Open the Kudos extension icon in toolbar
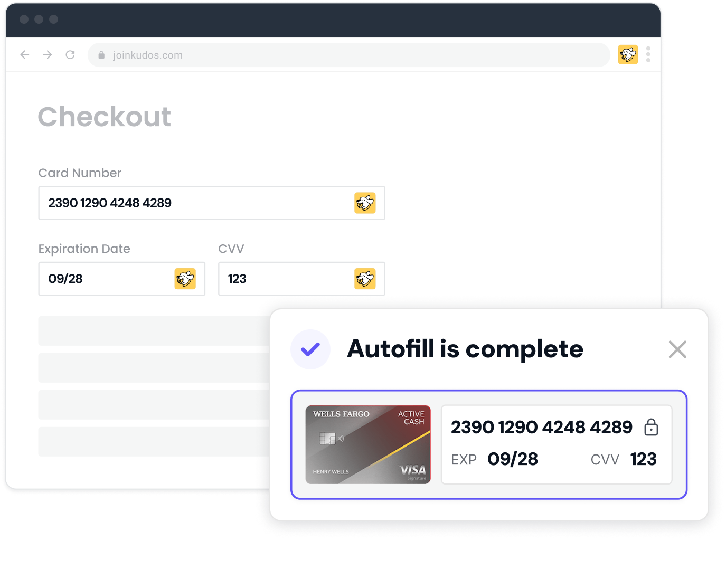The height and width of the screenshot is (588, 726). 628,54
